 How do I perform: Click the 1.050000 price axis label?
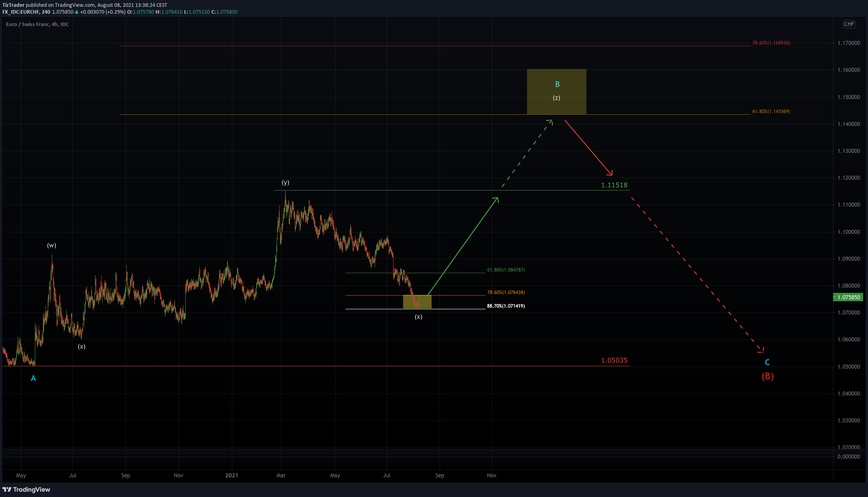849,367
